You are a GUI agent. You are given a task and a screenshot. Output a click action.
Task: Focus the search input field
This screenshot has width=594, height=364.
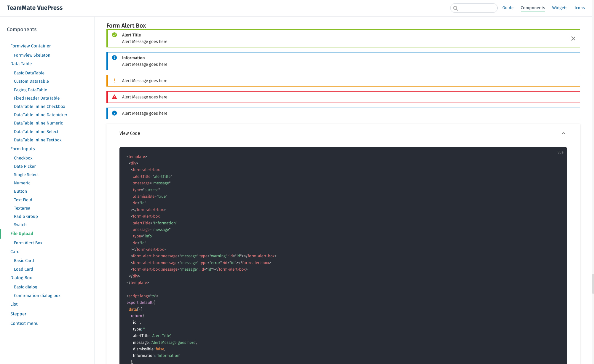(x=477, y=8)
